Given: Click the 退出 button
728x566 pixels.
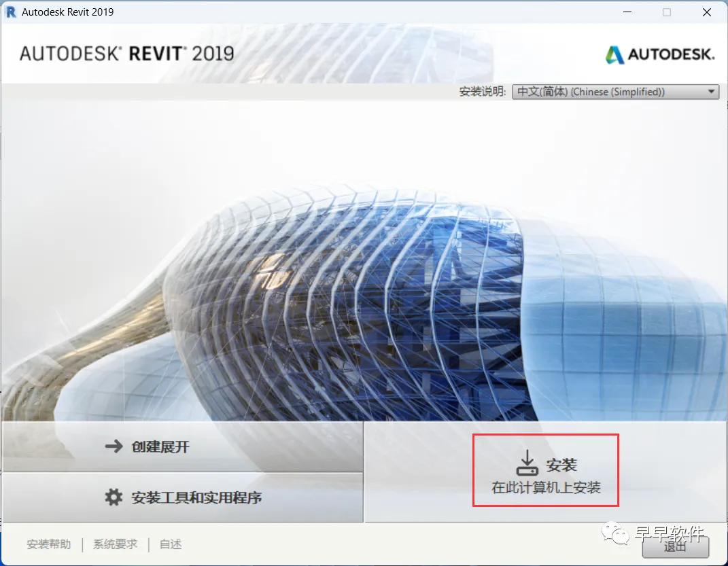Looking at the screenshot, I should 675,547.
